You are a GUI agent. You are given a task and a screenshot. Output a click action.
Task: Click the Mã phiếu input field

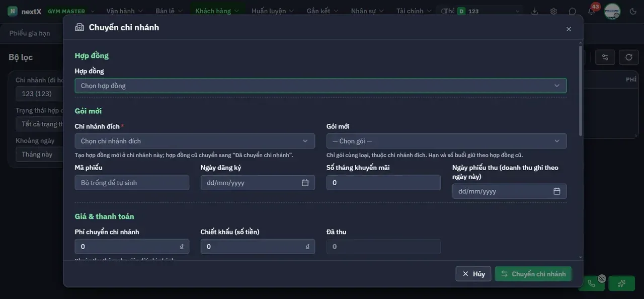(x=132, y=183)
